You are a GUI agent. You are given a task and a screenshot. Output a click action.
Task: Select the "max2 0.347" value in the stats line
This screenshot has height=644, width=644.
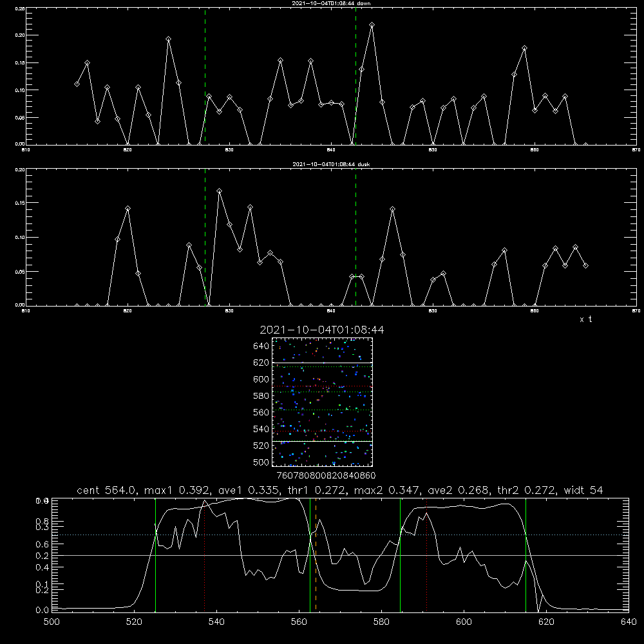(386, 490)
